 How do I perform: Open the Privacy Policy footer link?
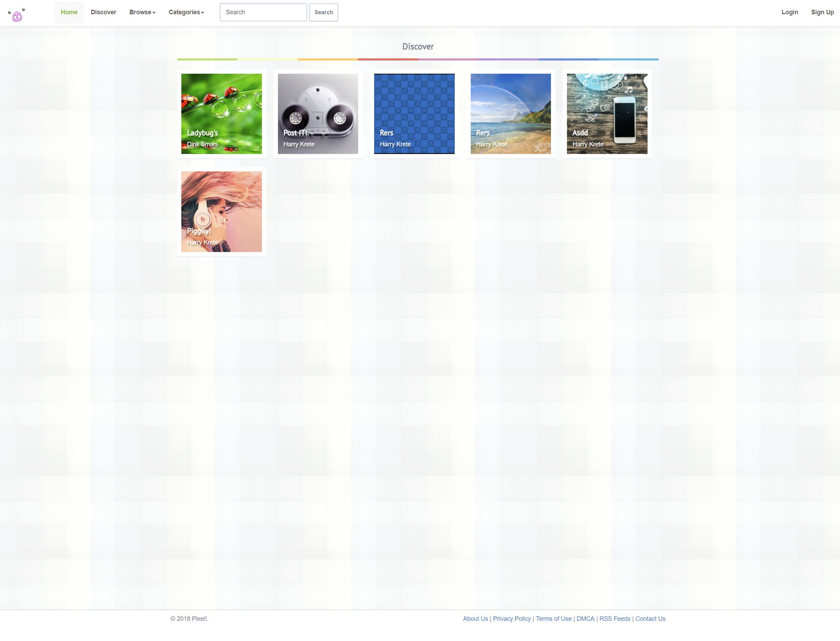point(512,618)
